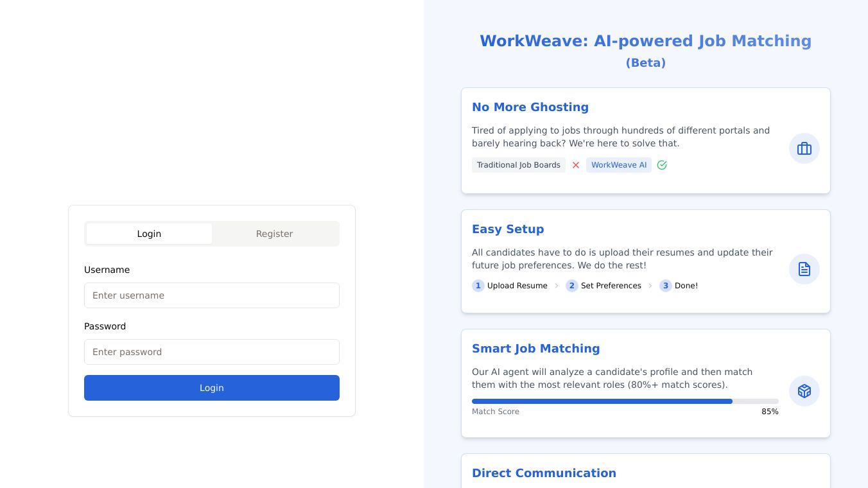Click the Done! step label
Image resolution: width=868 pixels, height=488 pixels.
(686, 286)
